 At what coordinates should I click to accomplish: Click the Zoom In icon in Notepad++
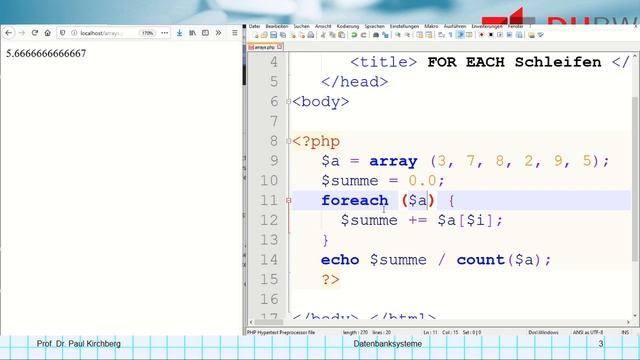tap(398, 35)
